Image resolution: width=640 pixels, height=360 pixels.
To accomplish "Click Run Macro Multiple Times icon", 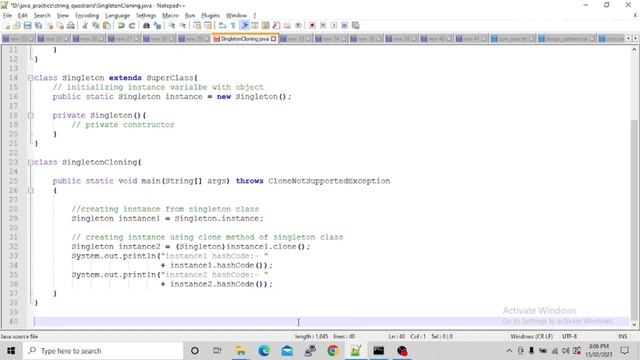I will point(344,25).
